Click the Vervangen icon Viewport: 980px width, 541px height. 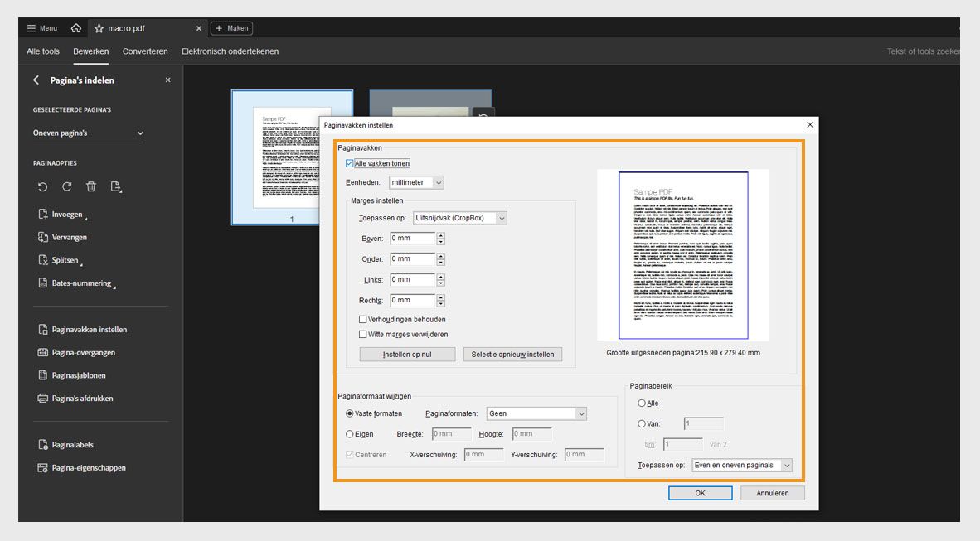tap(42, 238)
